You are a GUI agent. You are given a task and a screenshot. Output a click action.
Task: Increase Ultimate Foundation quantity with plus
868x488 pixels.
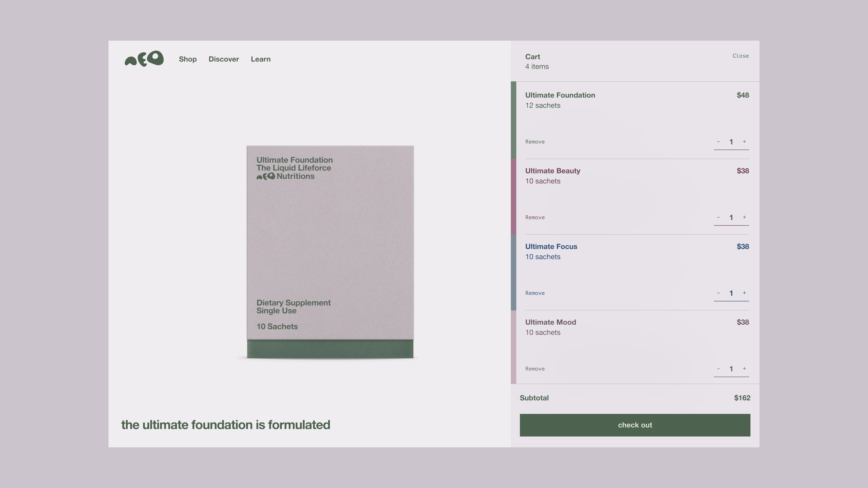click(x=744, y=141)
